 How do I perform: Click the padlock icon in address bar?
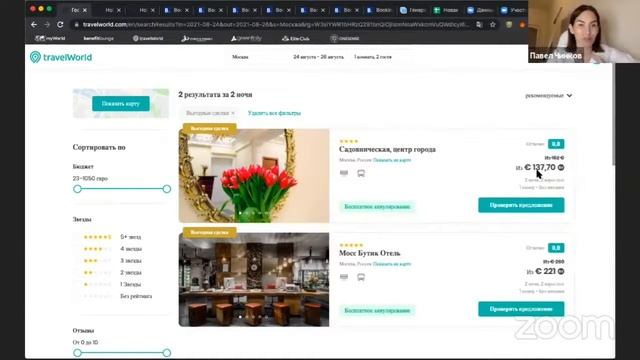tap(76, 24)
